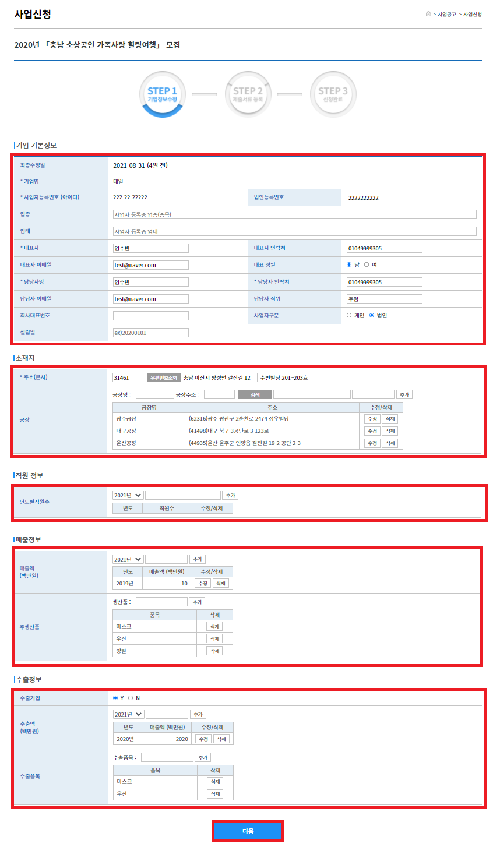Delete 우산 from 주생산품 list
The width and height of the screenshot is (500, 868).
[x=215, y=638]
